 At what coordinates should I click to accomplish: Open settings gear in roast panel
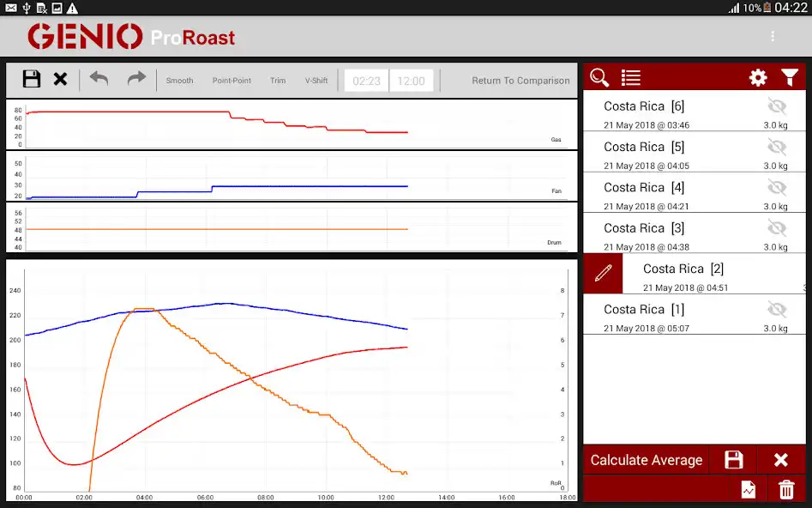[758, 78]
